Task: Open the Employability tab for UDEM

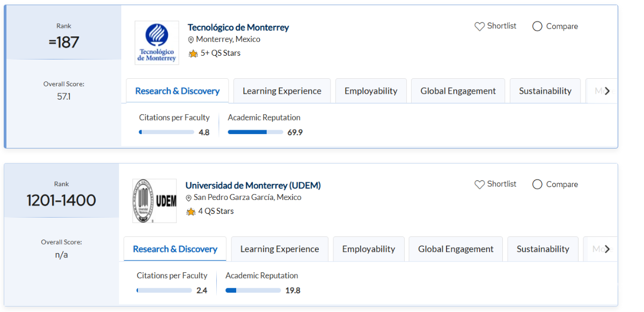Action: (369, 249)
